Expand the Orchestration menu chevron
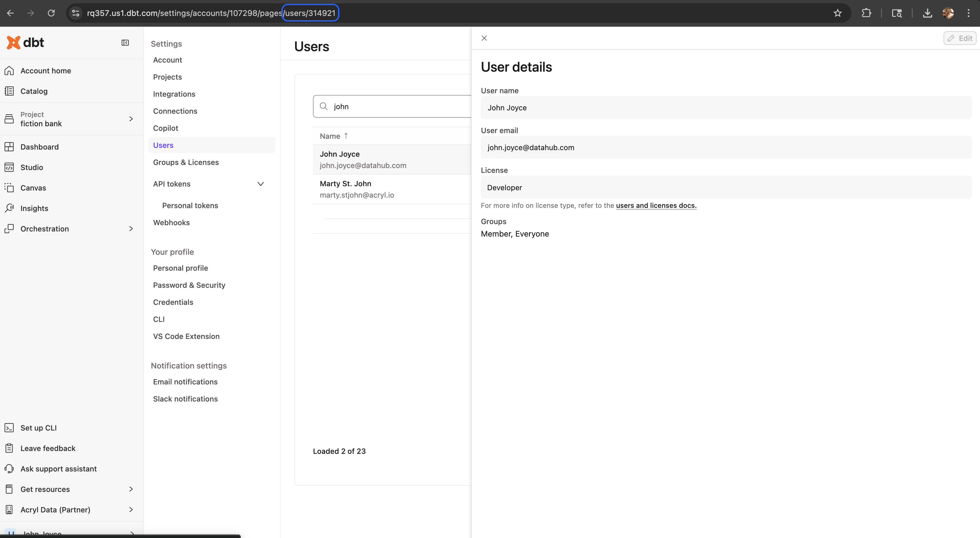The height and width of the screenshot is (538, 980). pyautogui.click(x=131, y=229)
